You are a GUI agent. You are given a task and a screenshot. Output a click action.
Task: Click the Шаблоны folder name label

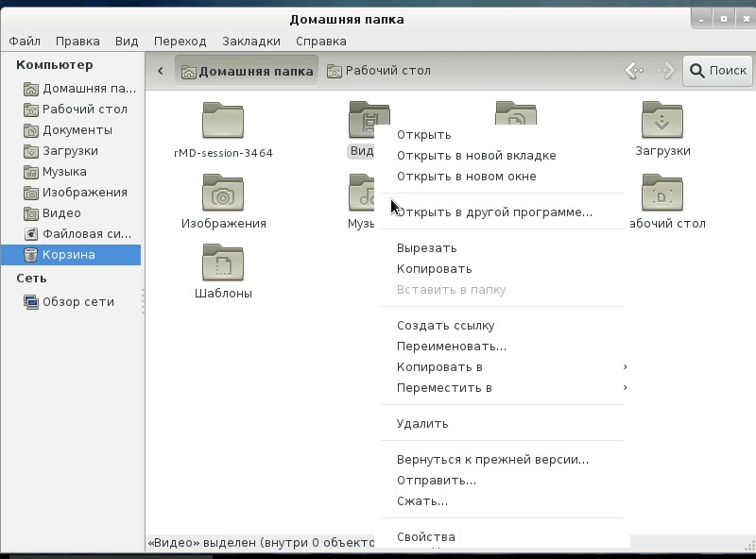223,294
